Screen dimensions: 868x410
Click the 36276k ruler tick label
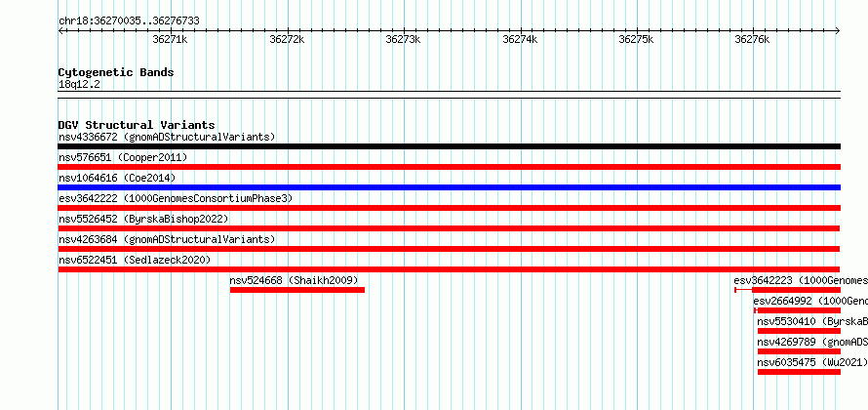point(752,39)
